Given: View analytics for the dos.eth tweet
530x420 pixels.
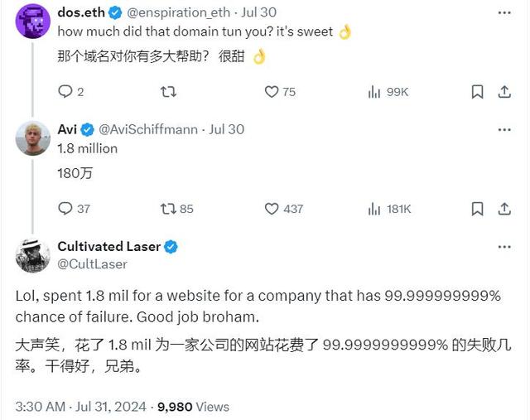Looking at the screenshot, I should [x=374, y=92].
